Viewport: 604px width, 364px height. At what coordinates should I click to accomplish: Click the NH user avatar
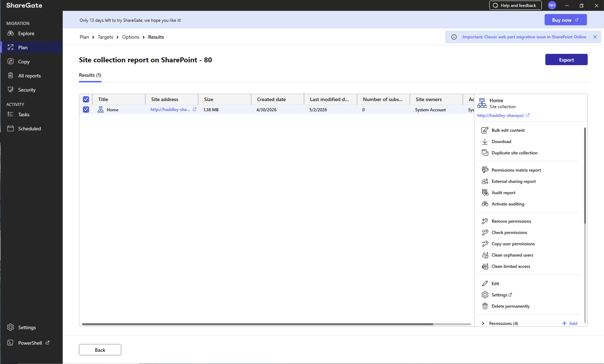(x=552, y=5)
